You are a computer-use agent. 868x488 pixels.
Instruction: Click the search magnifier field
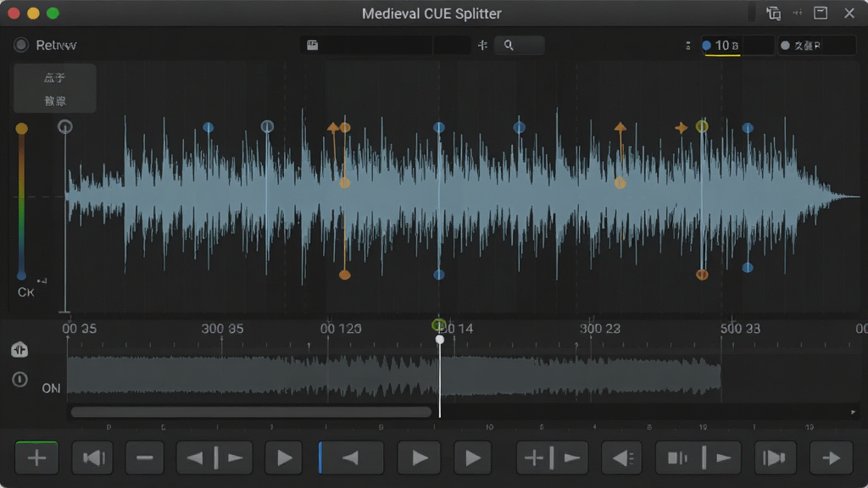coord(520,45)
